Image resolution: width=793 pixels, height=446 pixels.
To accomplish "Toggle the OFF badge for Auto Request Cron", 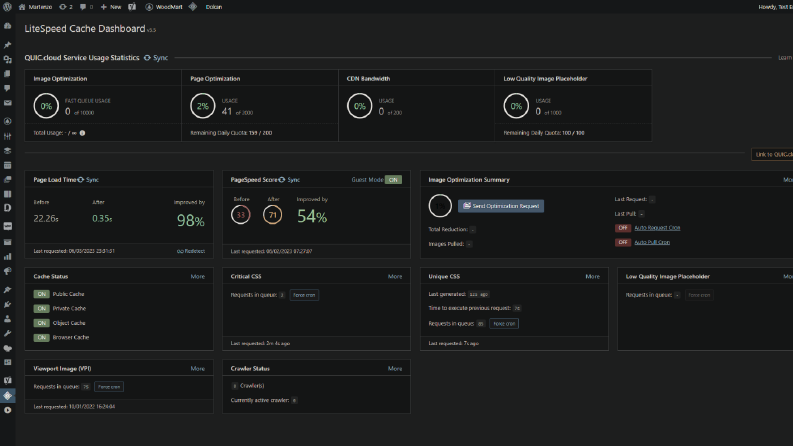I will [623, 228].
